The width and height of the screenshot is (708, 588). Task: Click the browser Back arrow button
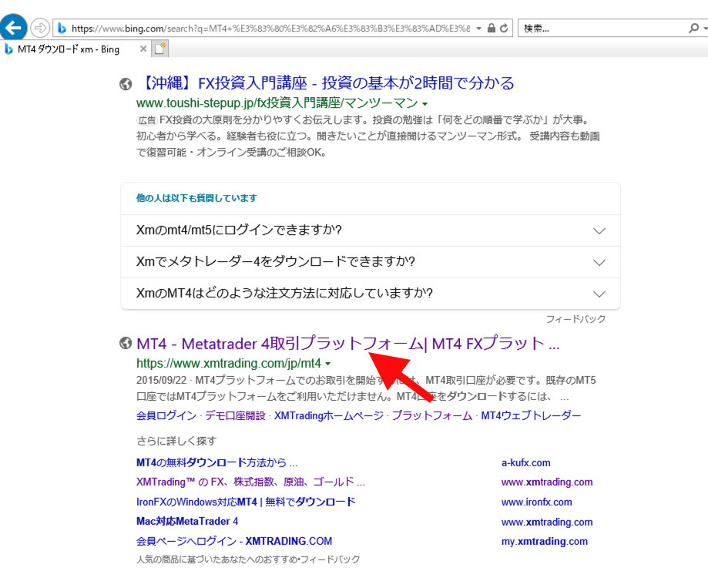click(14, 29)
